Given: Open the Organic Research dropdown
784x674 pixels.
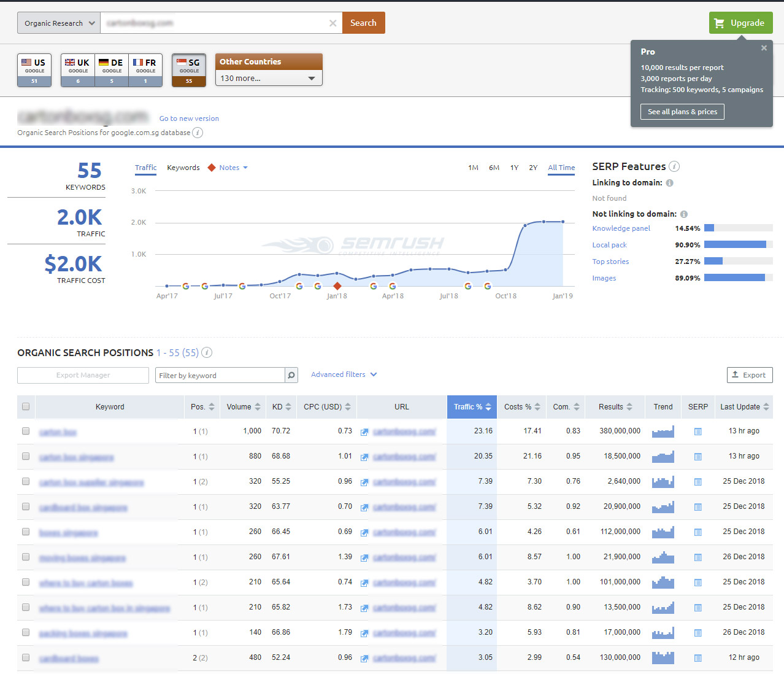Looking at the screenshot, I should (59, 23).
